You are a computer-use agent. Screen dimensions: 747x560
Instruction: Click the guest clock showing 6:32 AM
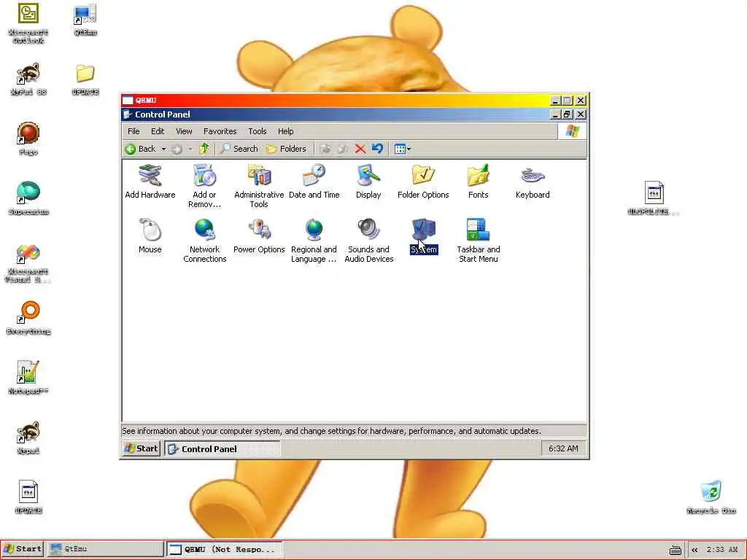pyautogui.click(x=563, y=448)
